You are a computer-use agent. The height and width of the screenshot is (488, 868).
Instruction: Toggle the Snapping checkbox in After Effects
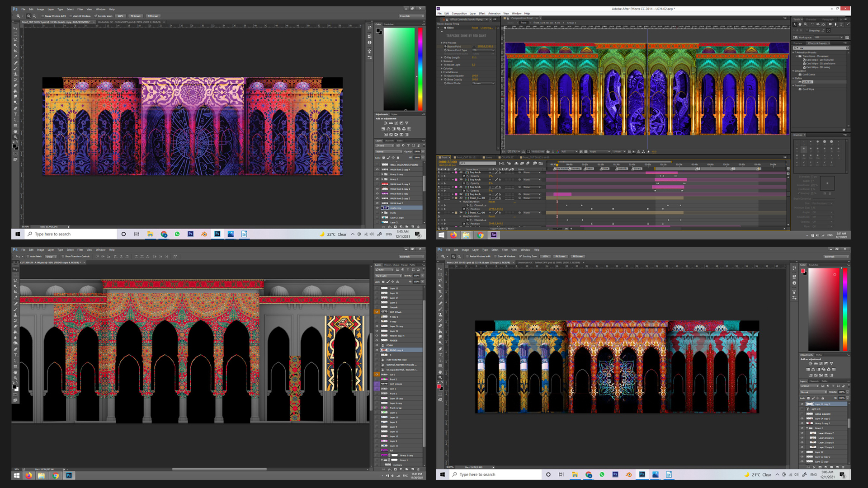coord(807,30)
